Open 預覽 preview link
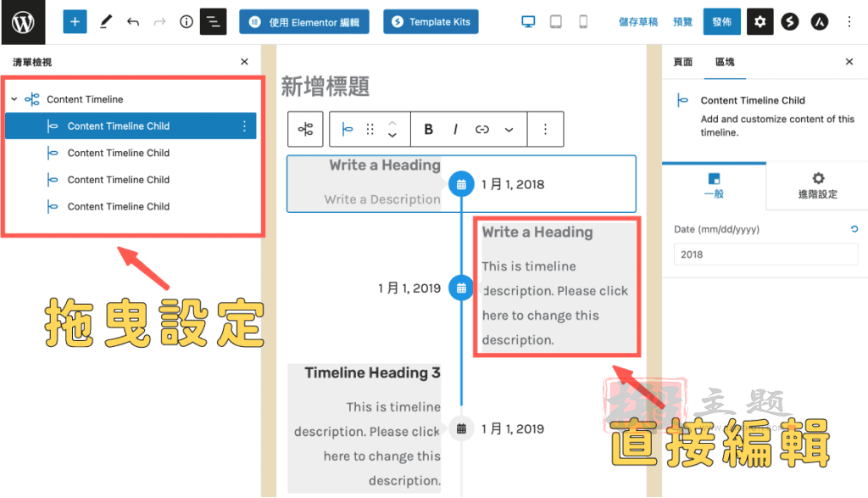The image size is (868, 498). coord(682,22)
